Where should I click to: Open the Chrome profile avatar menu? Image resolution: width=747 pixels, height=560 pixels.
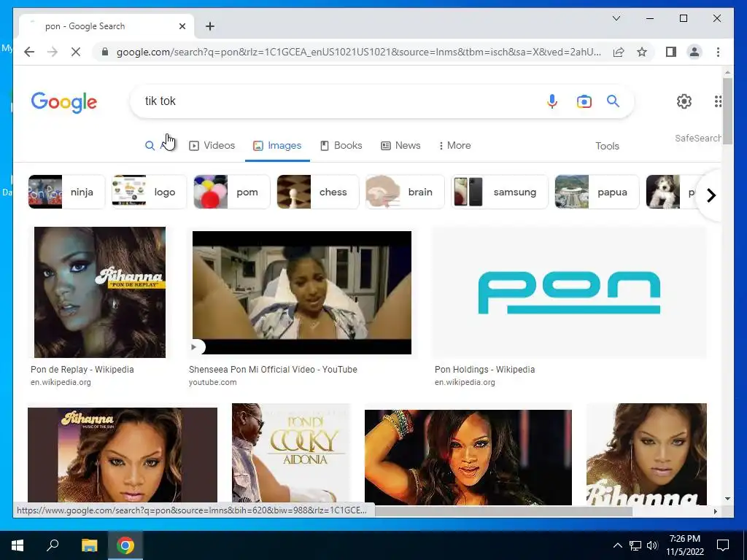pos(694,52)
